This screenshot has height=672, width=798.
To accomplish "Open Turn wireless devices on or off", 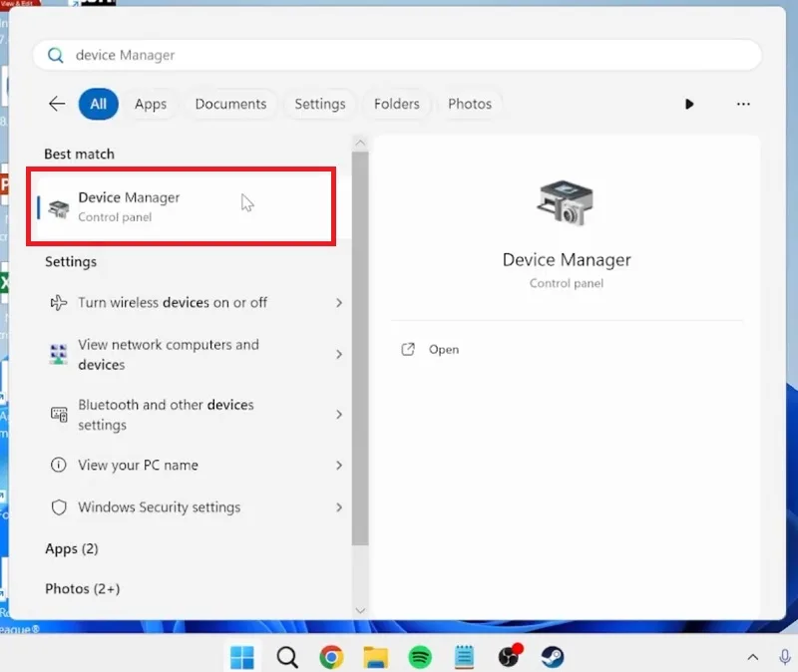I will click(194, 303).
